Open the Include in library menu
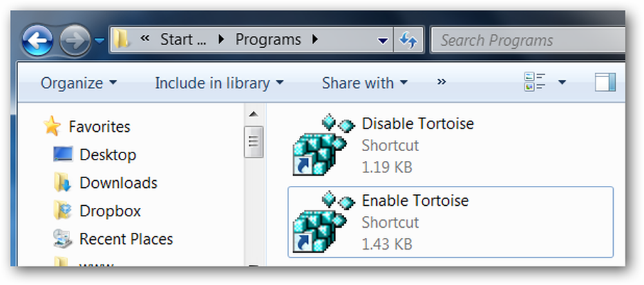644x285 pixels. coord(220,83)
